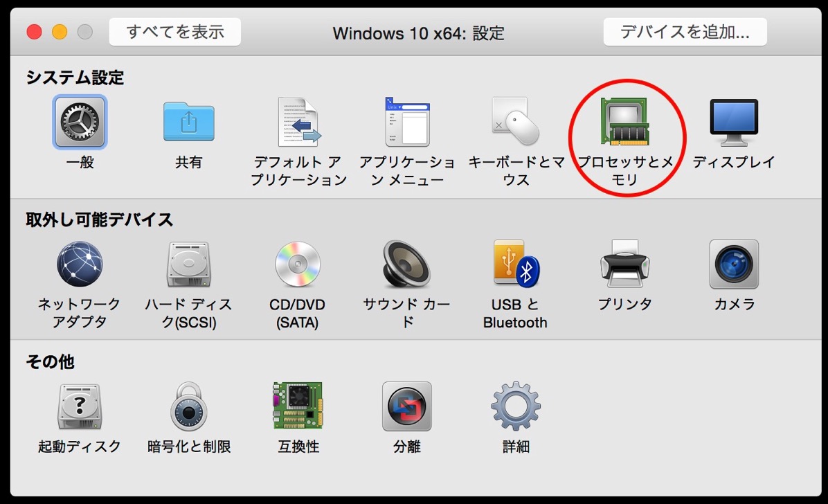Open CD/DVD (SATA) disc icon
The height and width of the screenshot is (504, 828).
point(298,264)
